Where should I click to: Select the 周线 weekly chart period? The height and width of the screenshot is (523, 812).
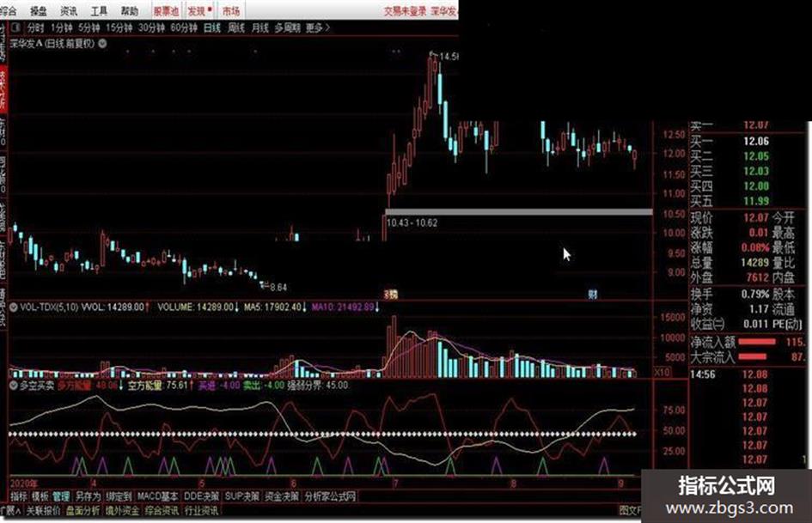tap(236, 28)
